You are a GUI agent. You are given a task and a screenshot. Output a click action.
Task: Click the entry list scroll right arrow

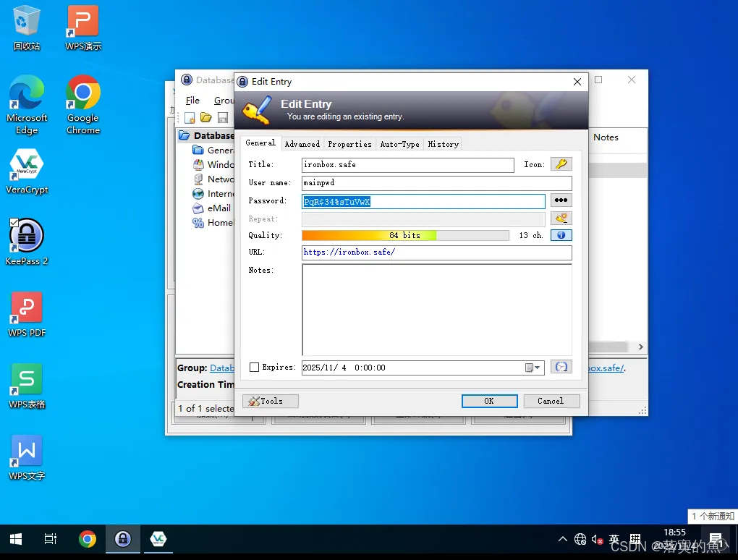coord(640,347)
